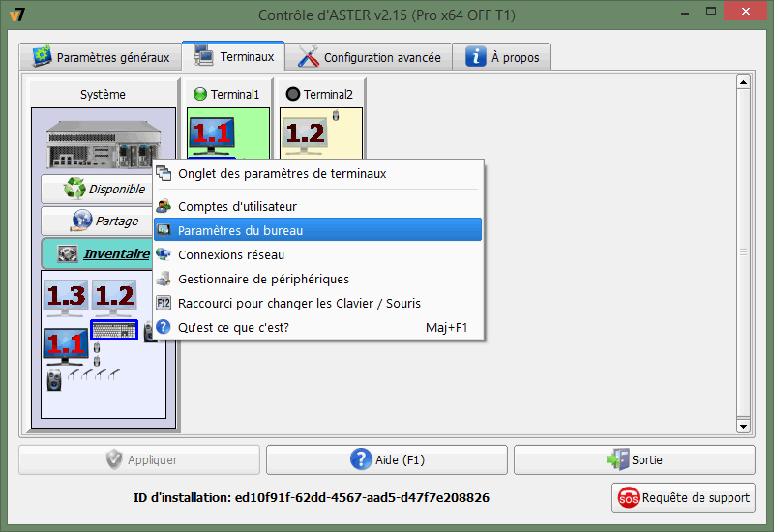
Task: Click the Système column header
Action: pos(103,94)
